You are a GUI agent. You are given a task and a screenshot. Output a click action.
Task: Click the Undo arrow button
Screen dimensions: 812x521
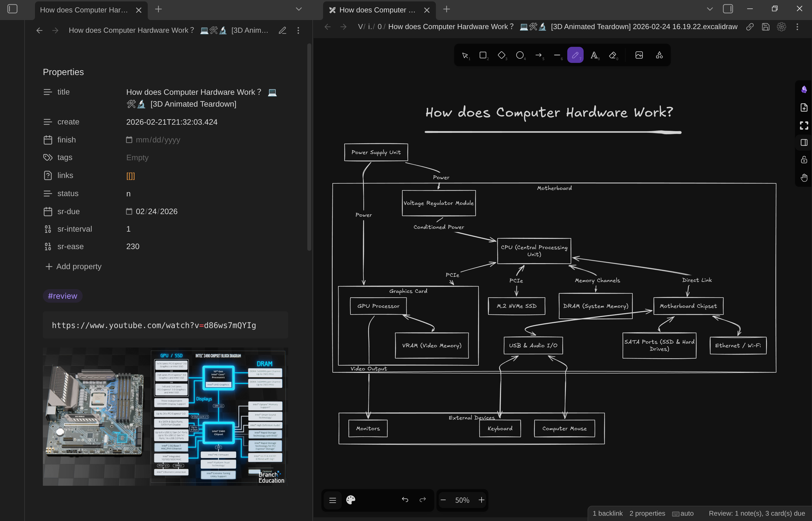tap(405, 500)
